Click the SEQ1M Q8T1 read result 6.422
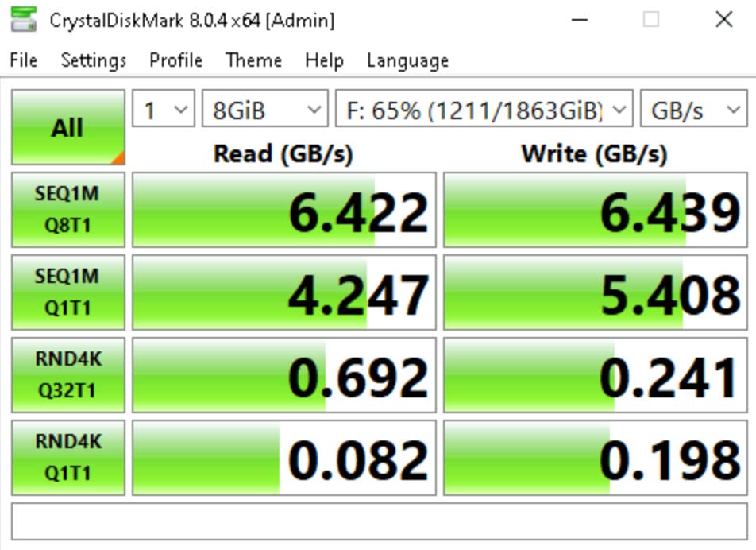Viewport: 756px width, 550px height. pos(284,210)
